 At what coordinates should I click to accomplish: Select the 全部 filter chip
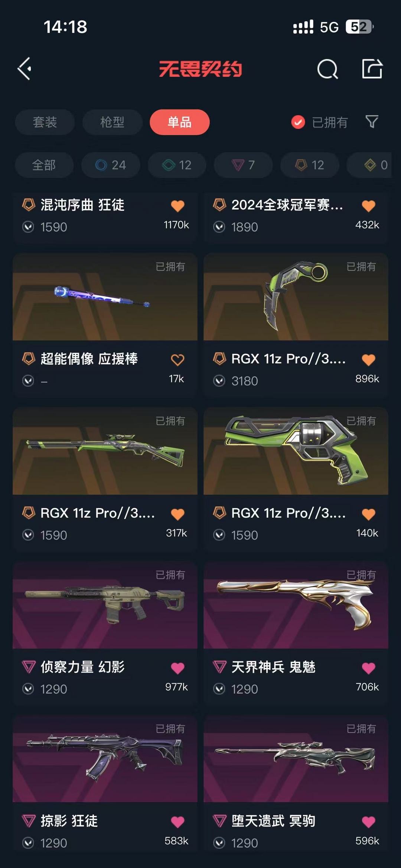pos(44,165)
